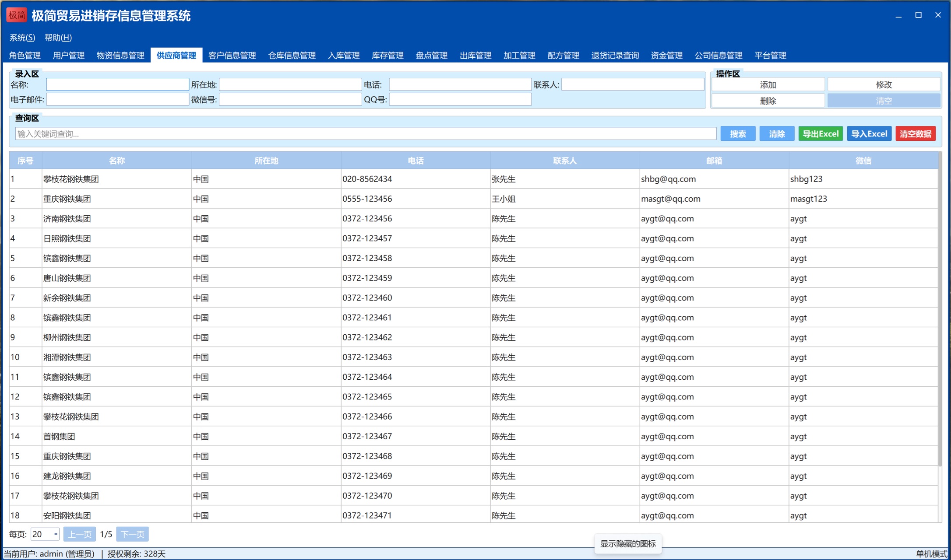Open the 物资信息管理 tab
Screen dimensions: 951x560
tap(120, 56)
